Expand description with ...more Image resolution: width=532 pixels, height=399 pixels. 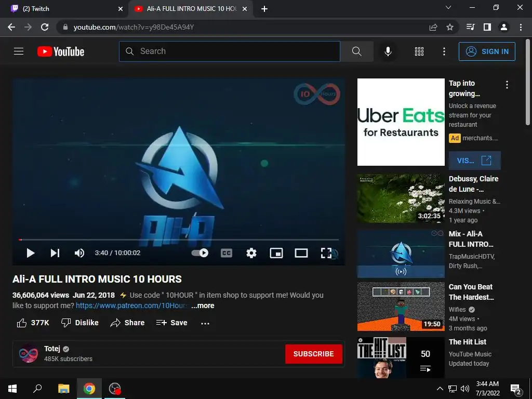[203, 305]
